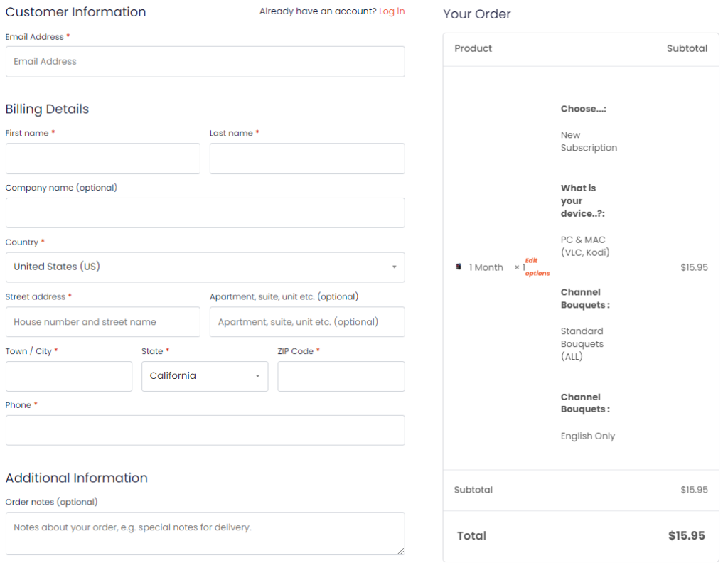Click inside the Order notes textarea
Viewport: 728px width, 568px height.
click(x=205, y=533)
